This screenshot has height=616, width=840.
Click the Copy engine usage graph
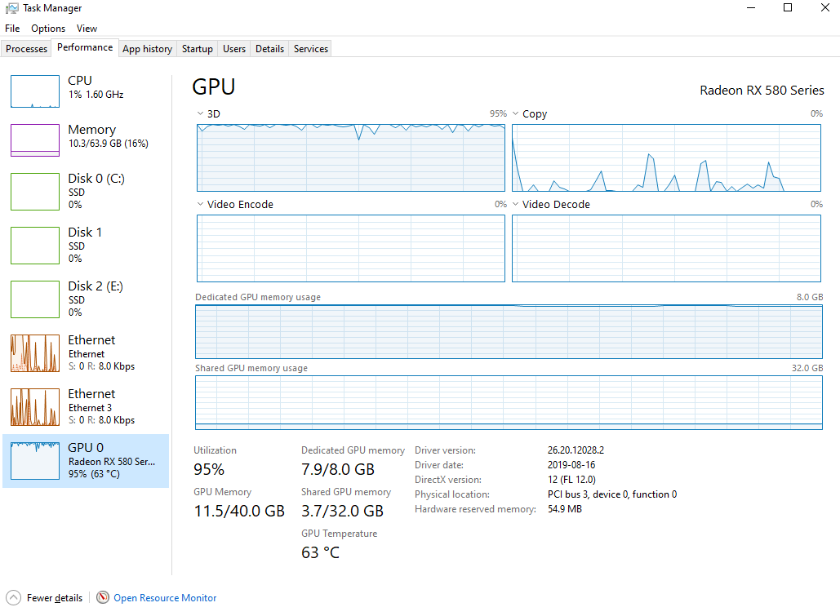[x=666, y=157]
